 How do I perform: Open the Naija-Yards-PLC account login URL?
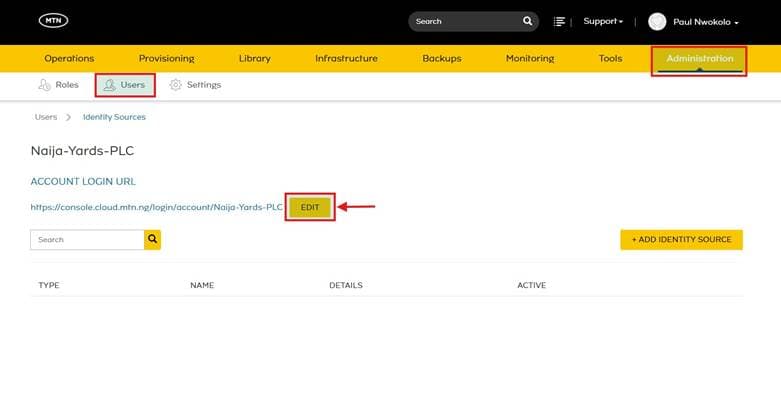[156, 207]
